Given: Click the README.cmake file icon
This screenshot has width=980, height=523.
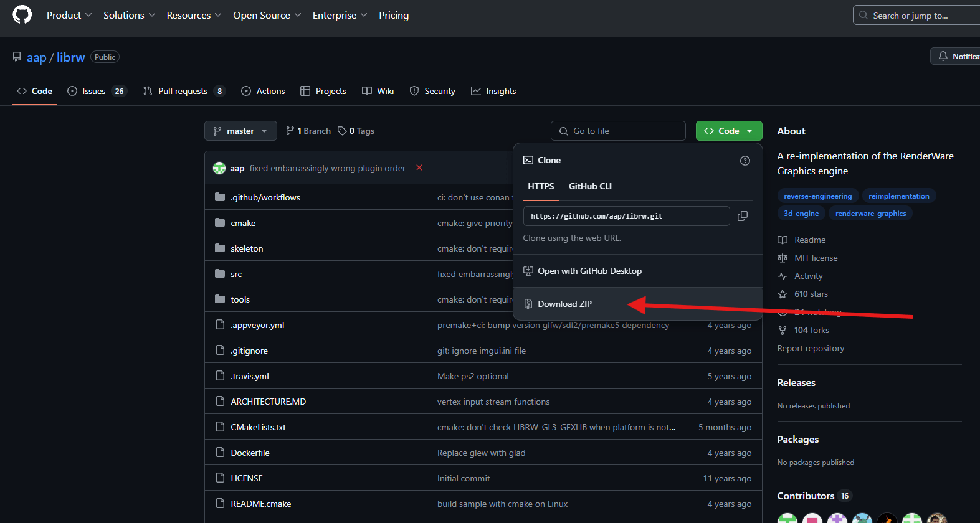Looking at the screenshot, I should pos(220,503).
